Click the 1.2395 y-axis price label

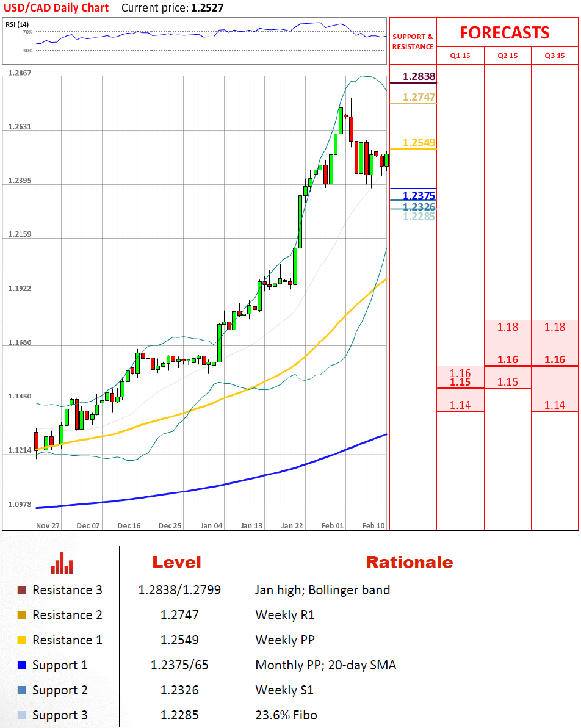20,181
